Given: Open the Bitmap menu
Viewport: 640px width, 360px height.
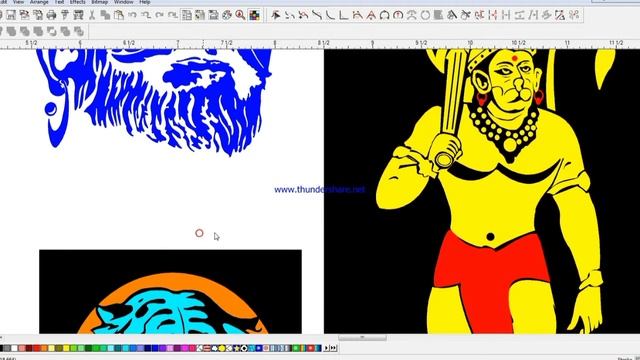Looking at the screenshot, I should [99, 2].
